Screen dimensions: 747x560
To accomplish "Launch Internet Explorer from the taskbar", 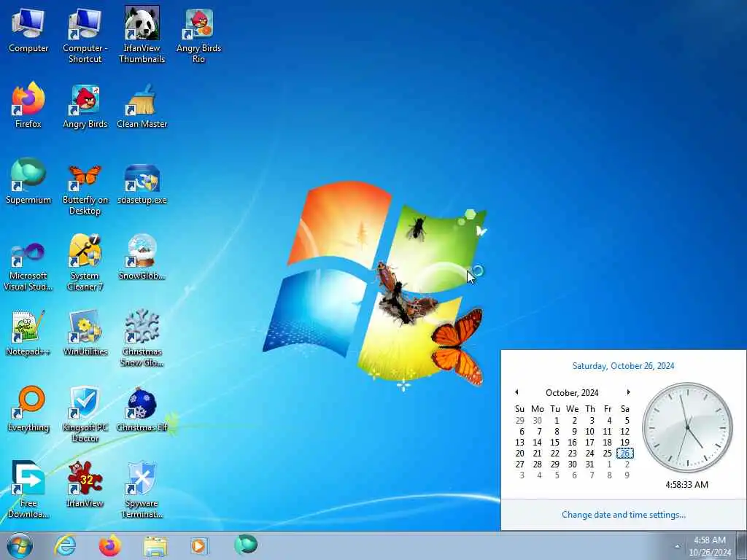I will click(65, 545).
